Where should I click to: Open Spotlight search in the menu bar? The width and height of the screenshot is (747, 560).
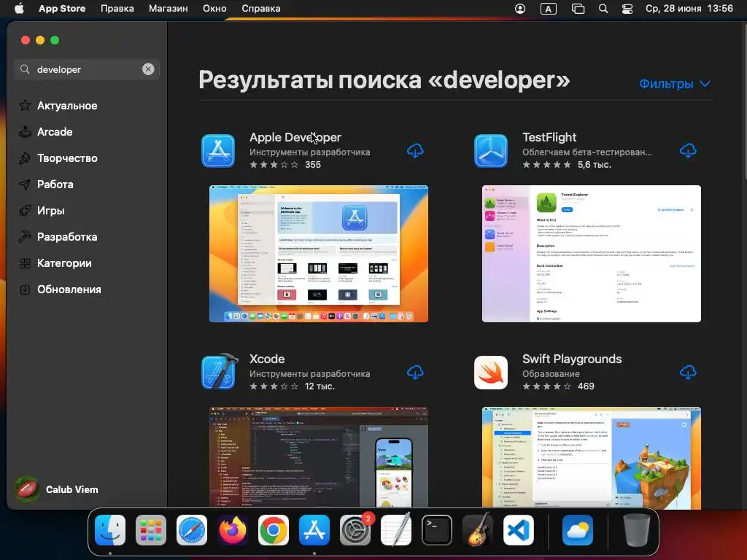(603, 9)
